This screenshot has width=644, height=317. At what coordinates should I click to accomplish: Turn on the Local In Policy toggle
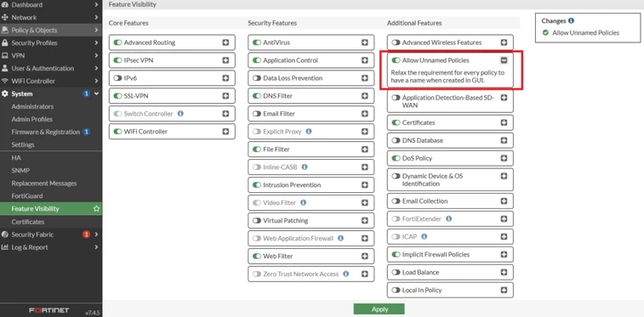[396, 290]
